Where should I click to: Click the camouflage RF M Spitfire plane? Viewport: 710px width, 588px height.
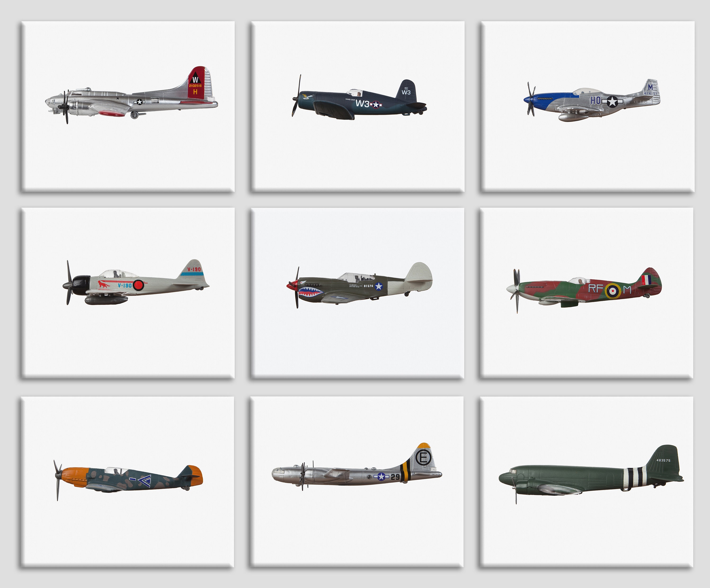[x=584, y=290]
